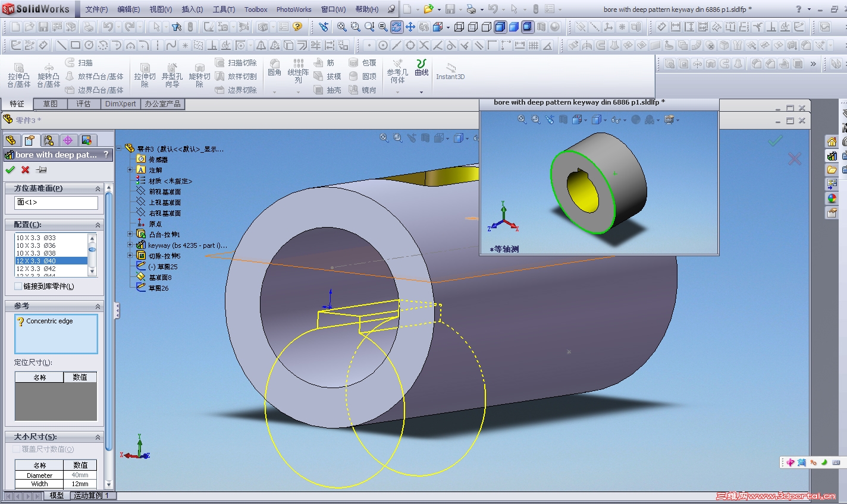This screenshot has height=504, width=847.
Task: Collapse the 大小尺寸 section
Action: point(98,437)
